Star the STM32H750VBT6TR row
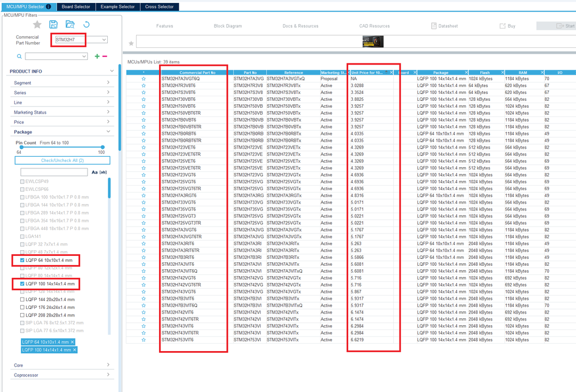This screenshot has height=392, width=576. (x=144, y=113)
